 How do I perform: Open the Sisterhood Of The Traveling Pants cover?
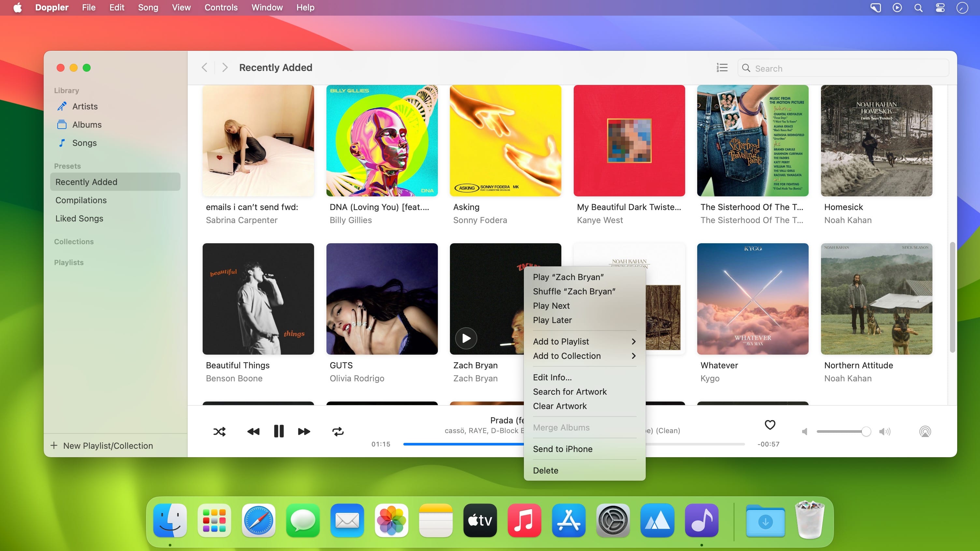(753, 141)
